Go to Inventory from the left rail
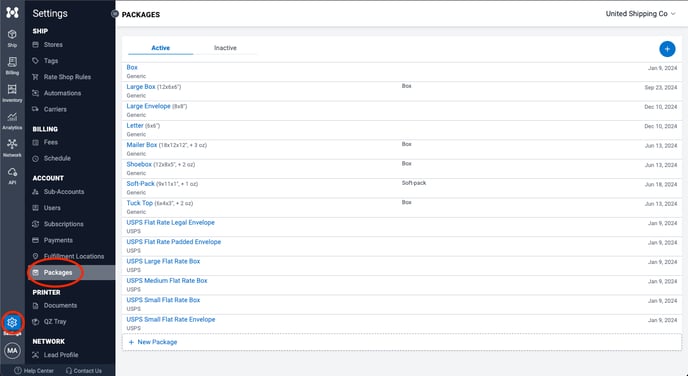The image size is (688, 376). pos(12,93)
